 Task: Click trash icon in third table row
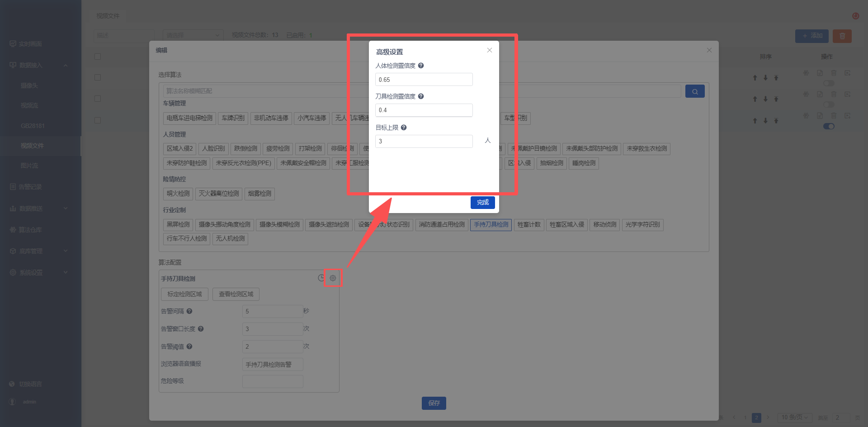(x=834, y=116)
